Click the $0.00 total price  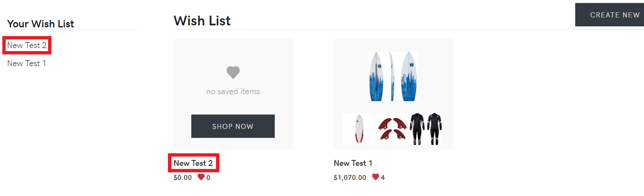coord(183,178)
